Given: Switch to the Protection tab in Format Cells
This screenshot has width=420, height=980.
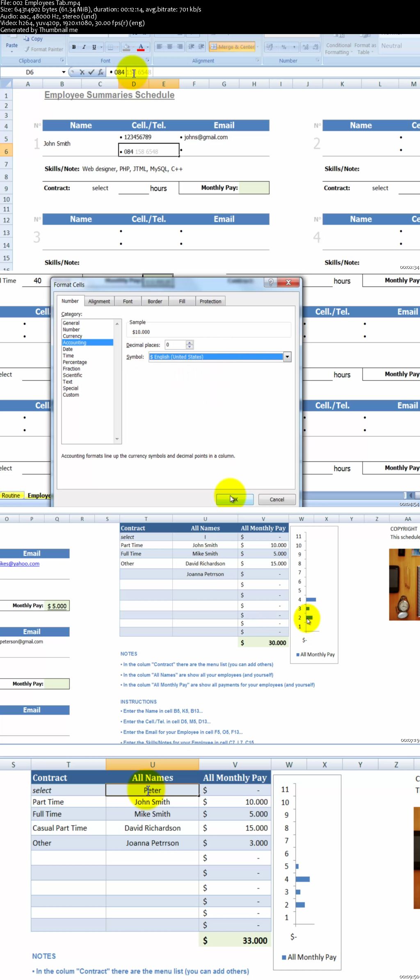Looking at the screenshot, I should click(x=210, y=301).
